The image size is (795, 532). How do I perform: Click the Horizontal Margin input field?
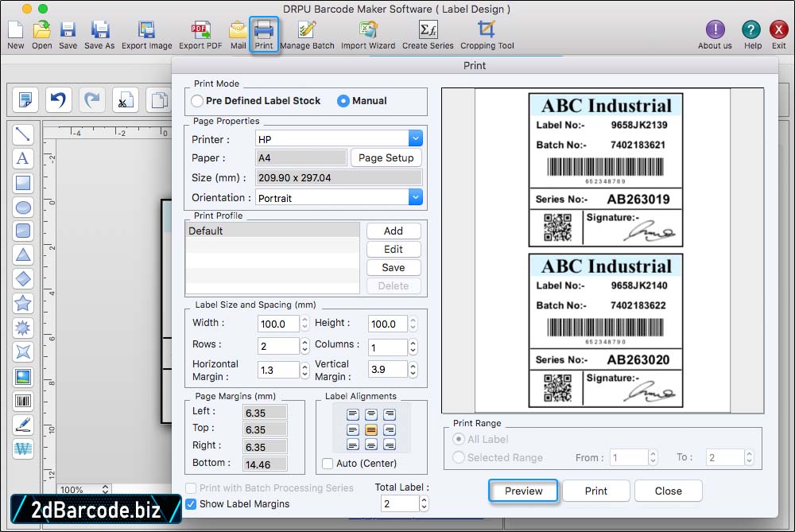(278, 370)
